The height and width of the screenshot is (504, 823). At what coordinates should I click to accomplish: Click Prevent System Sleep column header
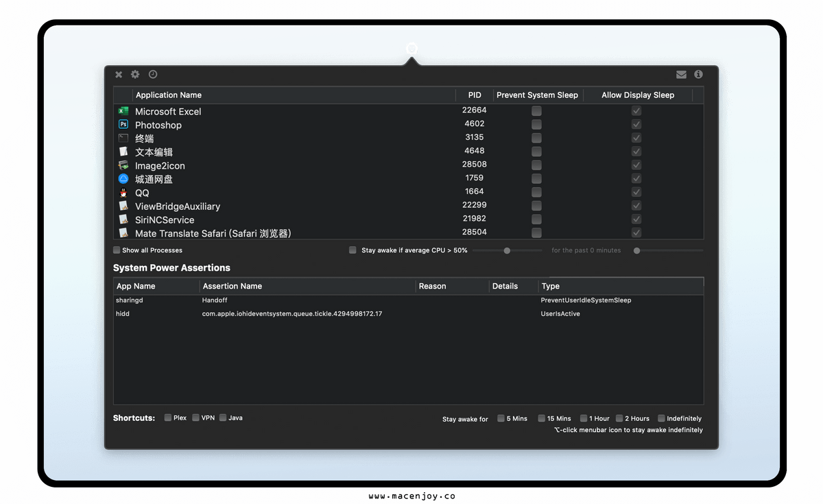tap(537, 95)
